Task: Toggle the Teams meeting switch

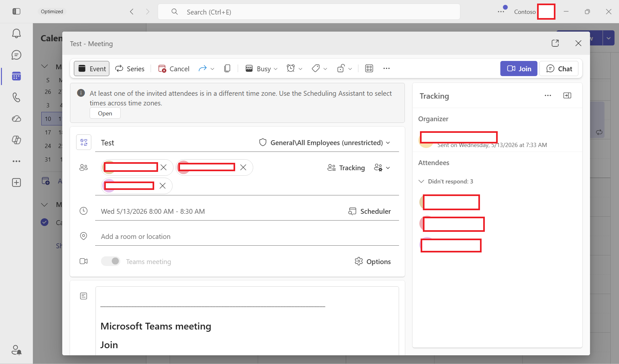Action: (111, 261)
